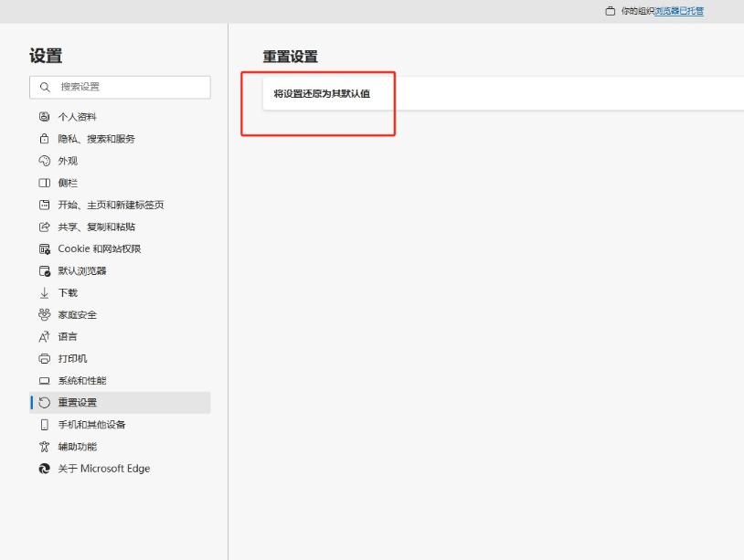The width and height of the screenshot is (744, 560).
Task: Click the 下载 download arrow icon
Action: pyautogui.click(x=44, y=293)
